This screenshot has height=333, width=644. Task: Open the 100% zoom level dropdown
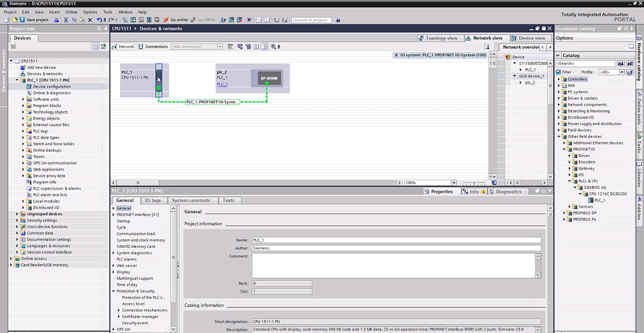[x=454, y=183]
